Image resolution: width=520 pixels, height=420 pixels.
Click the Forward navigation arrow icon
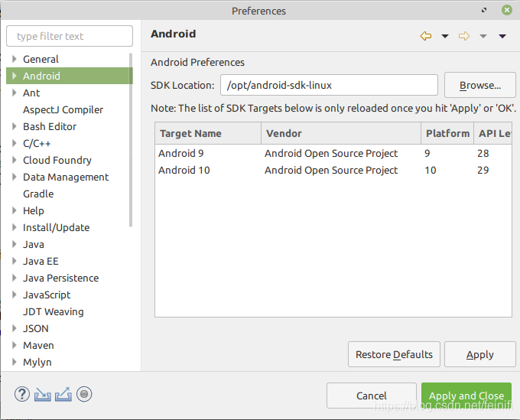(x=464, y=36)
